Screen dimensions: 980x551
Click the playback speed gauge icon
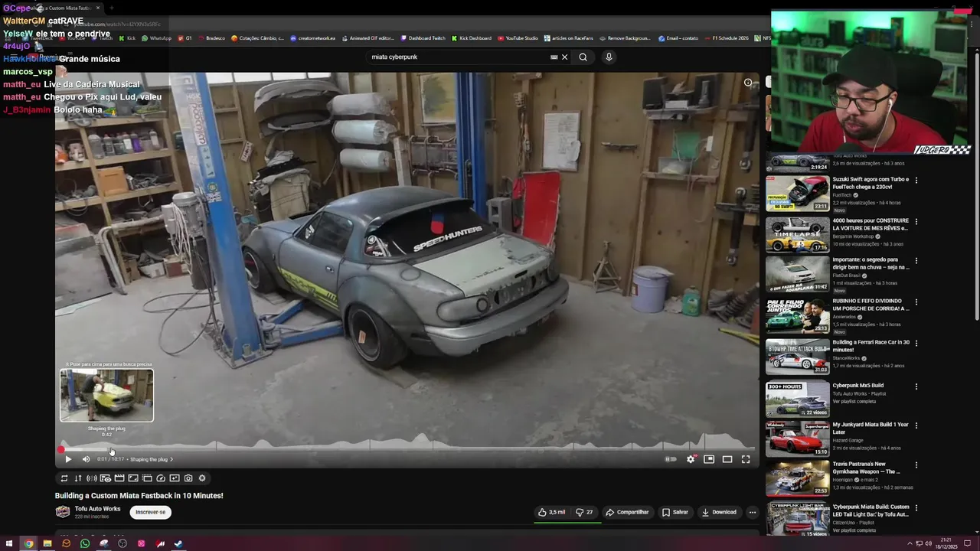[x=161, y=478]
